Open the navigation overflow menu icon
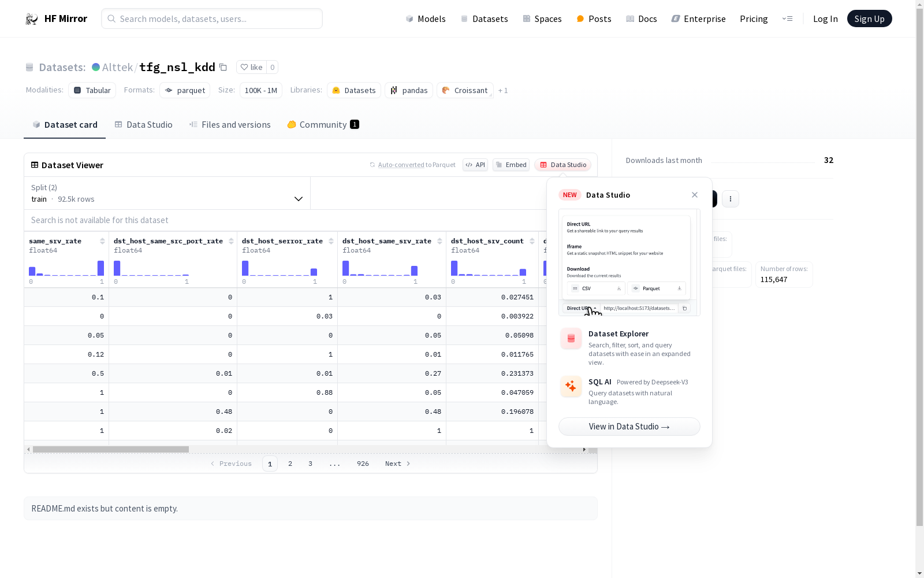This screenshot has height=578, width=924. click(787, 18)
